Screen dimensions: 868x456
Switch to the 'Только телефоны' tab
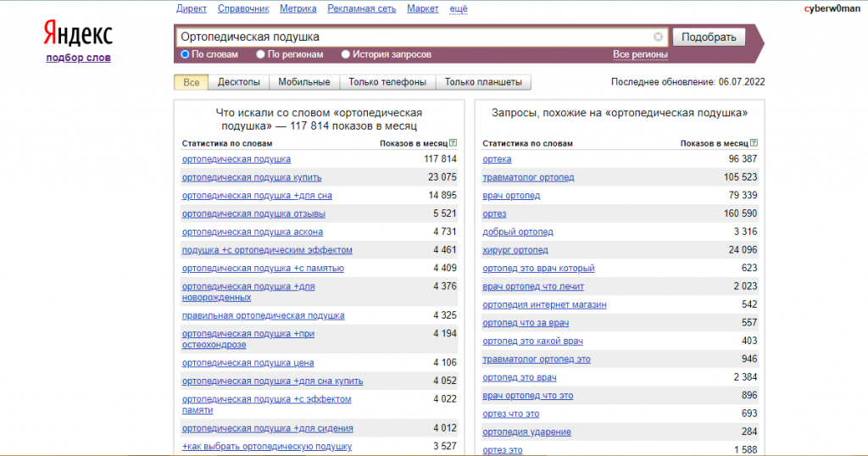coord(387,82)
